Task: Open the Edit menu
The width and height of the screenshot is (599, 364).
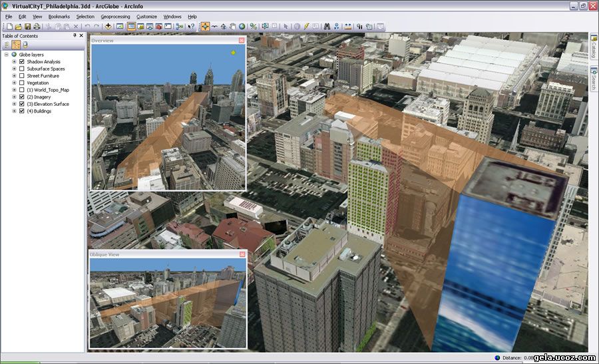Action: (x=22, y=17)
